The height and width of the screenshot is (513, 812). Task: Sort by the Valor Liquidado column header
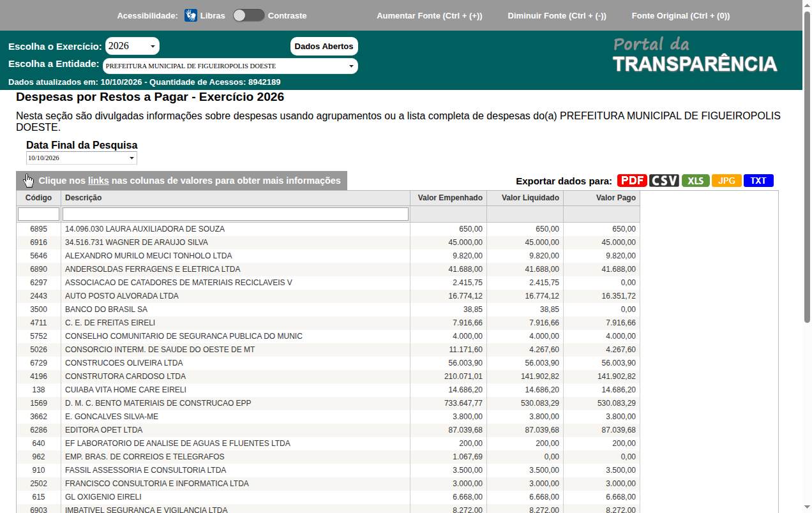pos(525,198)
